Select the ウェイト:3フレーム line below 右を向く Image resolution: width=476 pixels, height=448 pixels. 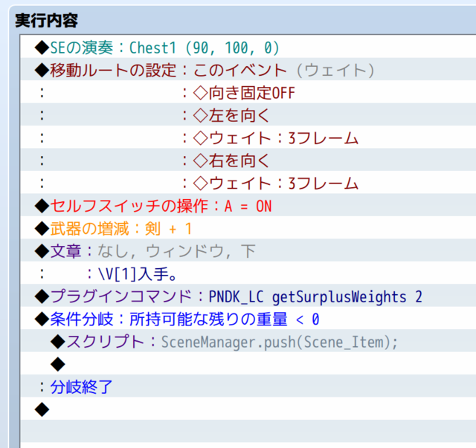click(x=248, y=183)
